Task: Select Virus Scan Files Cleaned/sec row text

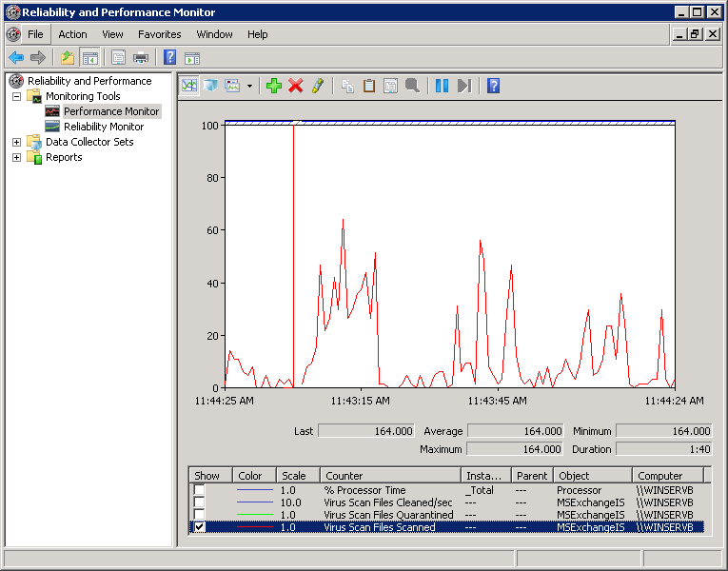Action: [x=387, y=502]
